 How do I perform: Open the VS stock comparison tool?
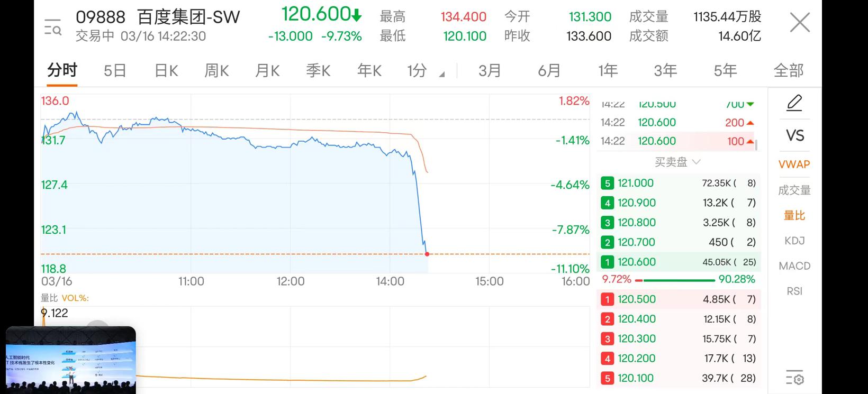tap(794, 135)
